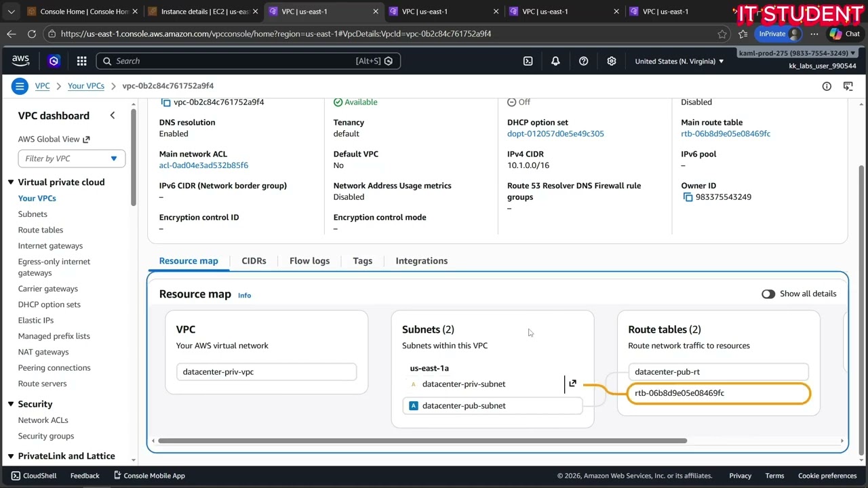Switch to the Integrations tab
Screen dimensions: 868x488
422,261
